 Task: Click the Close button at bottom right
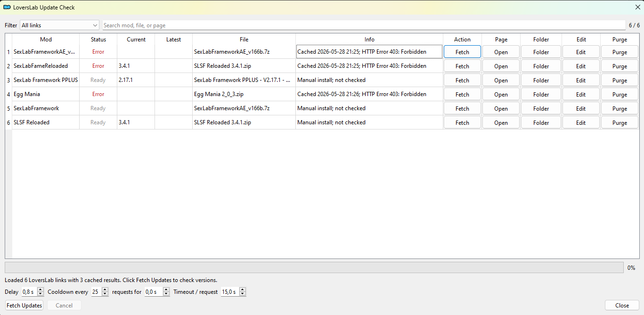pos(622,306)
